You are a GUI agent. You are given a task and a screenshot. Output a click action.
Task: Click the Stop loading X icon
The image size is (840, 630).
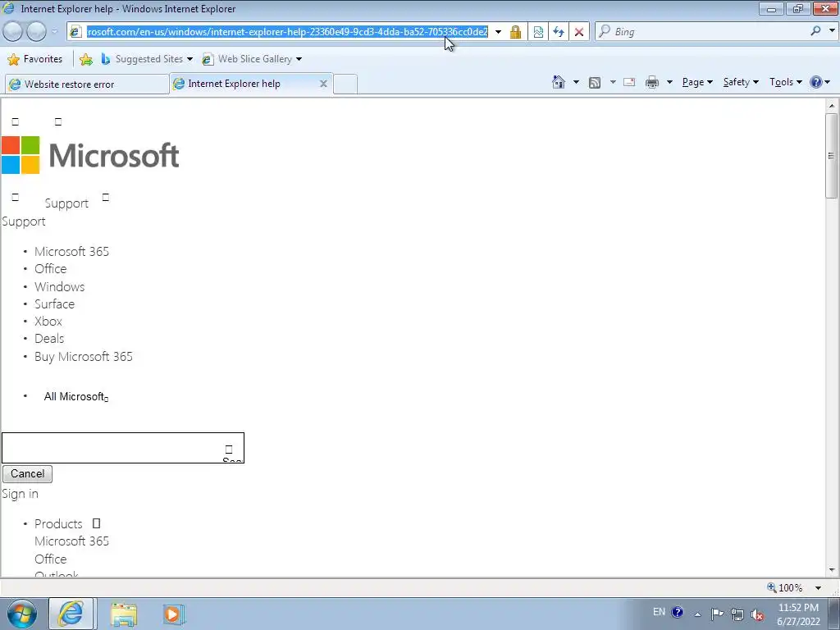pos(579,32)
